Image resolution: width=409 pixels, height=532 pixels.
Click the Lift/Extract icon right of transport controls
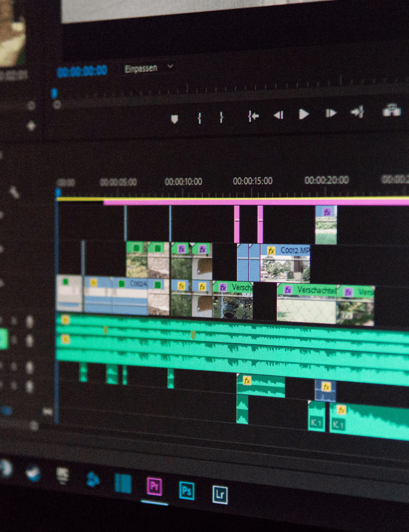tap(391, 110)
